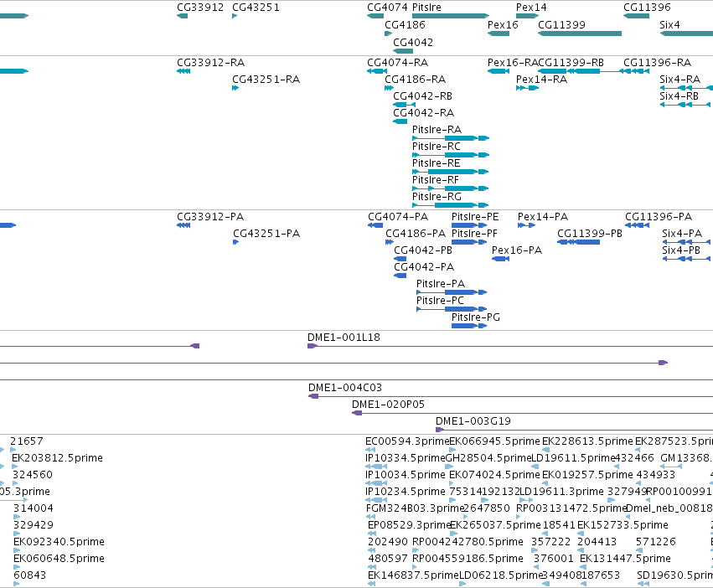Click the Pitslre-RE transcript
The width and height of the screenshot is (713, 588).
[450, 172]
